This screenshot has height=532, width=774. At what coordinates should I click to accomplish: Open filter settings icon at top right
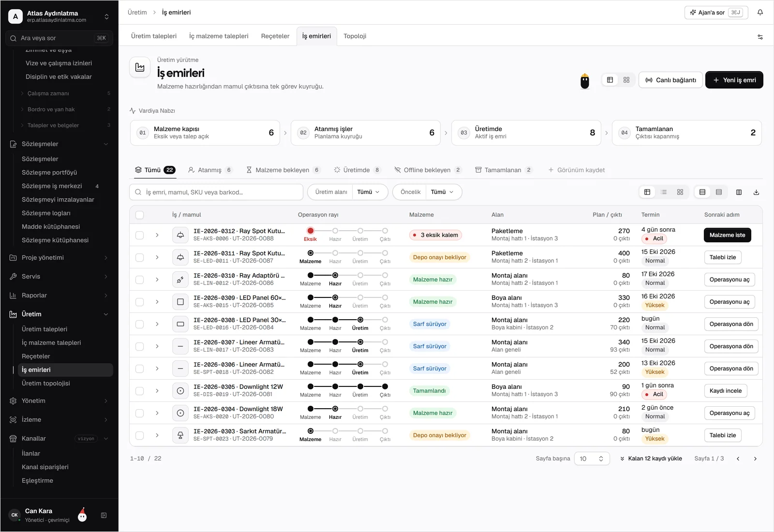pyautogui.click(x=760, y=37)
